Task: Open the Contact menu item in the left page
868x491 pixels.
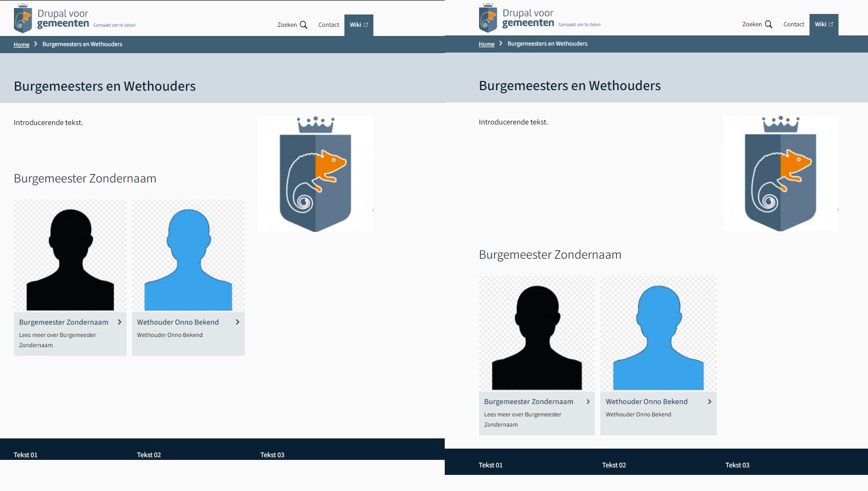Action: click(x=328, y=25)
